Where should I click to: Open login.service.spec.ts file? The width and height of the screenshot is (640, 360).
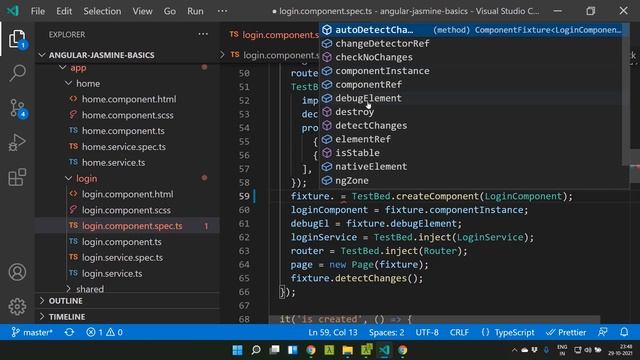click(122, 258)
